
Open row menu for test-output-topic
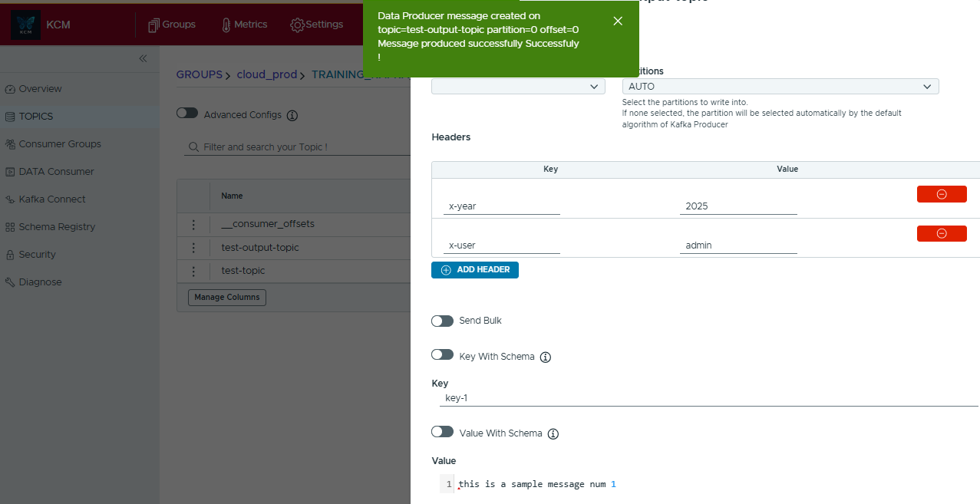tap(193, 248)
